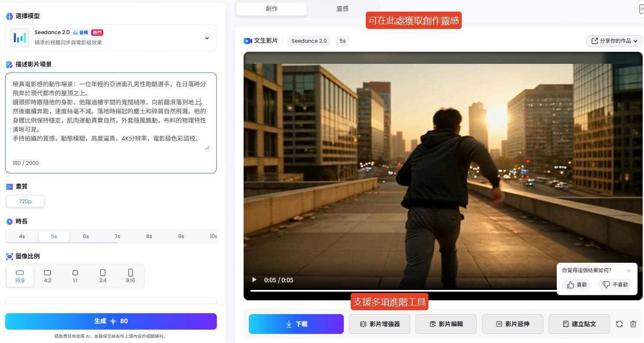Click the 影片延伸 video extension tool
The width and height of the screenshot is (644, 343).
512,324
